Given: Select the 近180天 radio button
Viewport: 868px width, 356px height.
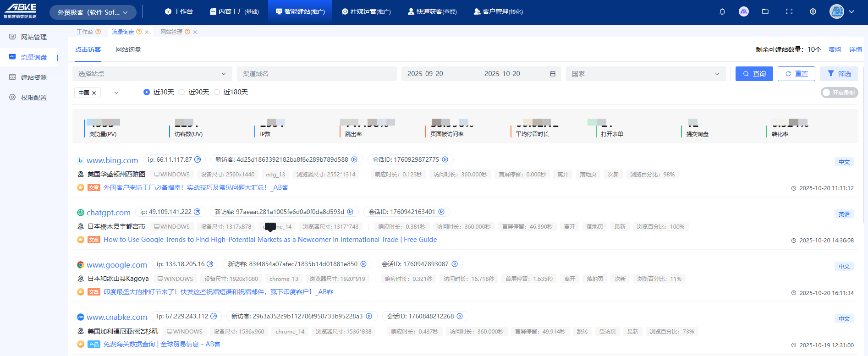Looking at the screenshot, I should (x=217, y=92).
